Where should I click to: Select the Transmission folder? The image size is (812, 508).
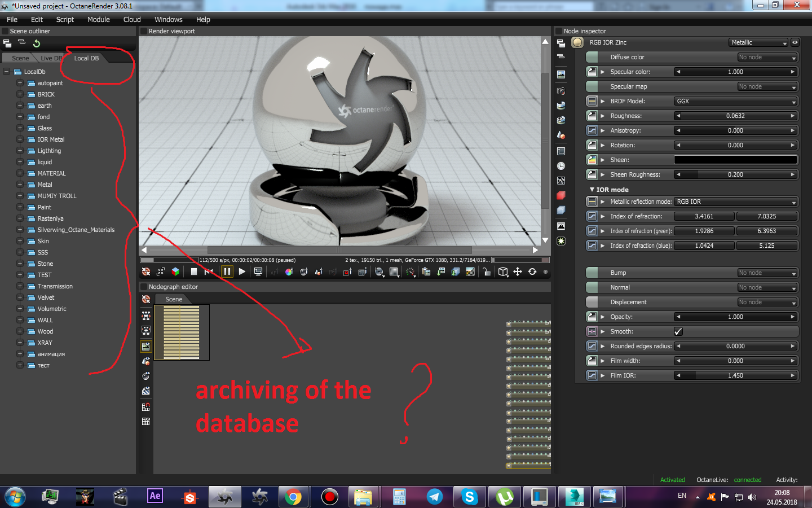(x=55, y=286)
